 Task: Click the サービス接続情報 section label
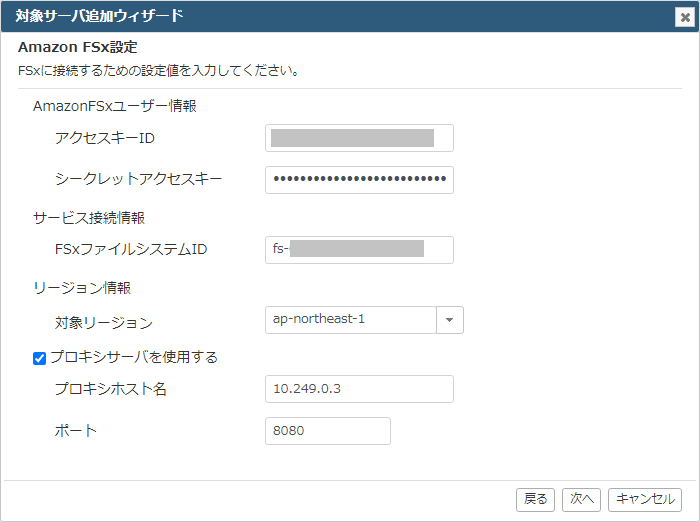(89, 218)
